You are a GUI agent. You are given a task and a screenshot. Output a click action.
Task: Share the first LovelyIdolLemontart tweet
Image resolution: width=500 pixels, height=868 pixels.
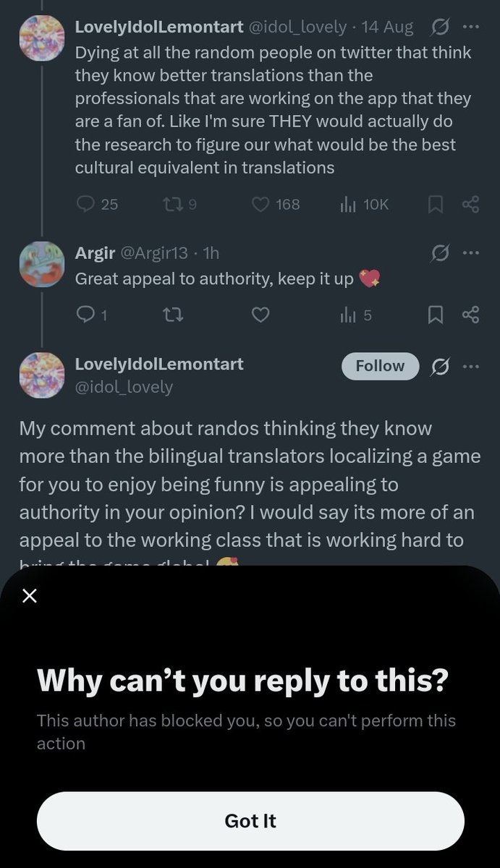[470, 205]
